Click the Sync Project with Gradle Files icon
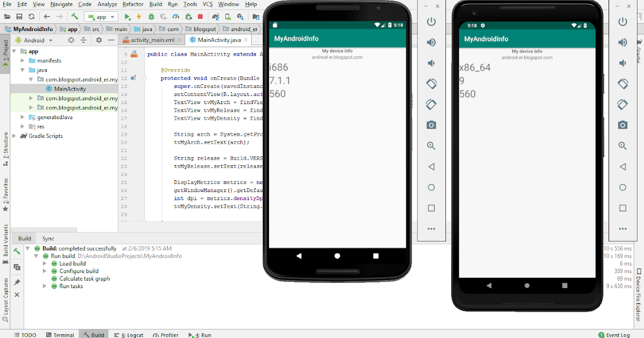 [215, 17]
